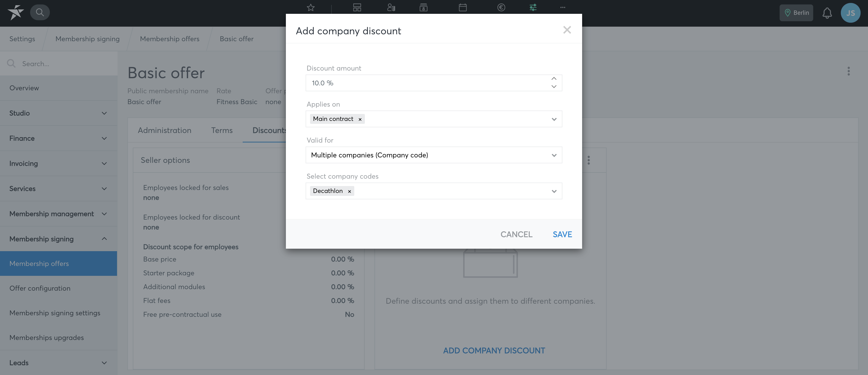Remove the Main contract tag
The image size is (868, 375).
(360, 119)
